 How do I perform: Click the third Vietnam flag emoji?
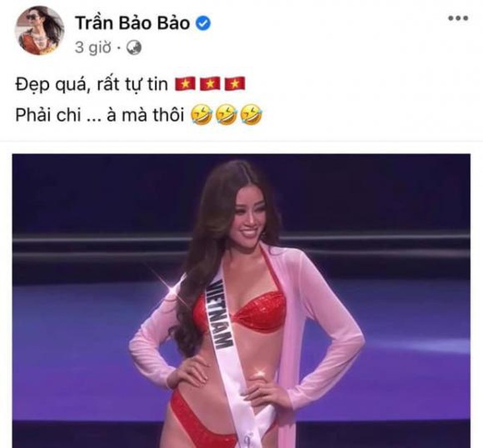(x=235, y=84)
